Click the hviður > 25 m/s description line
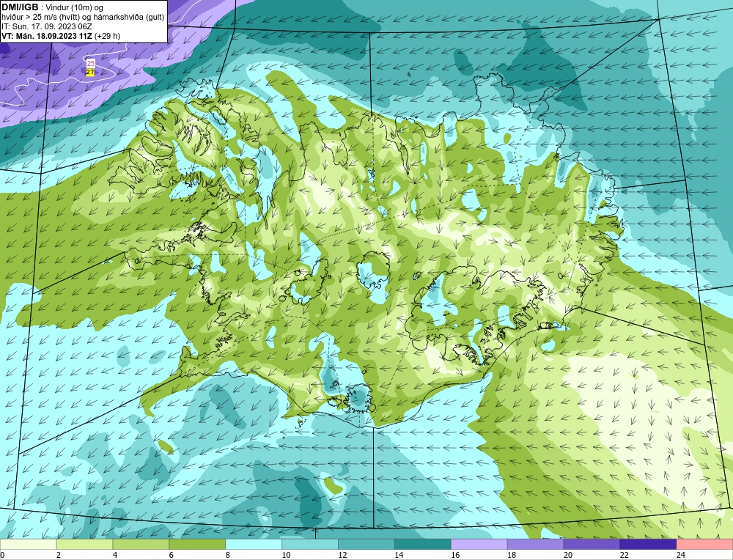 pos(83,18)
